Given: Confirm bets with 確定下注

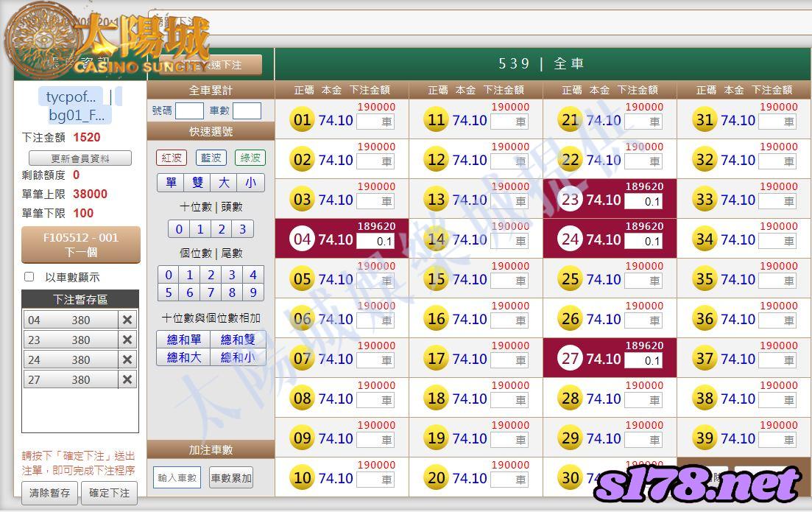Looking at the screenshot, I should click(109, 493).
